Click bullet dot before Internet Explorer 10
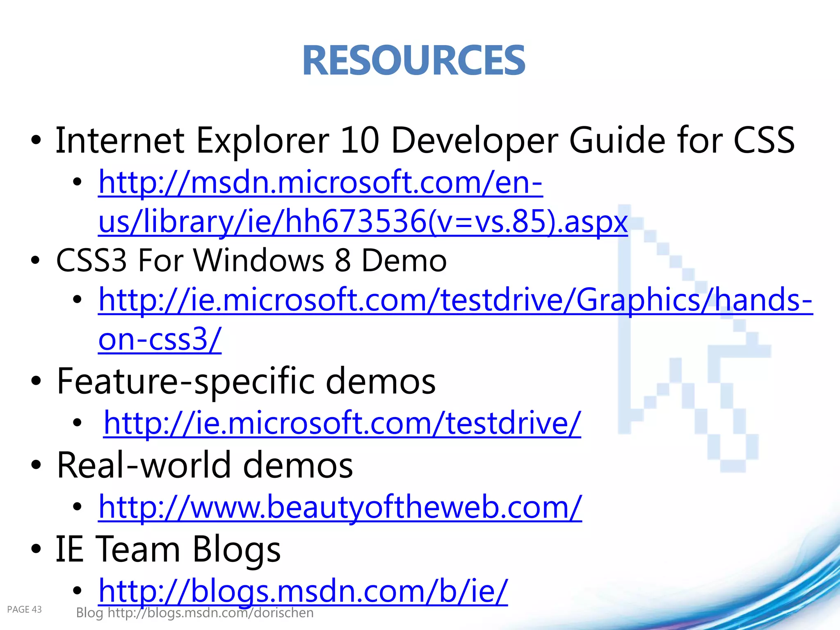 point(36,140)
